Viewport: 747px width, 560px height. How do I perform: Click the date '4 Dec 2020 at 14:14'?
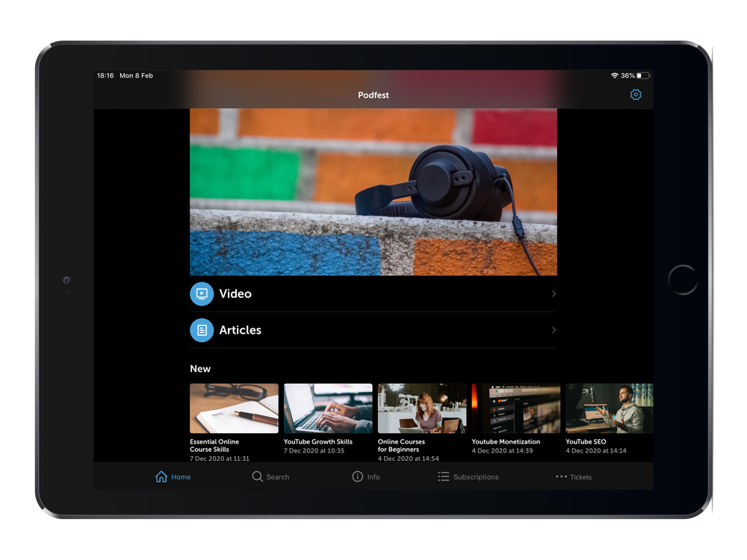[596, 451]
